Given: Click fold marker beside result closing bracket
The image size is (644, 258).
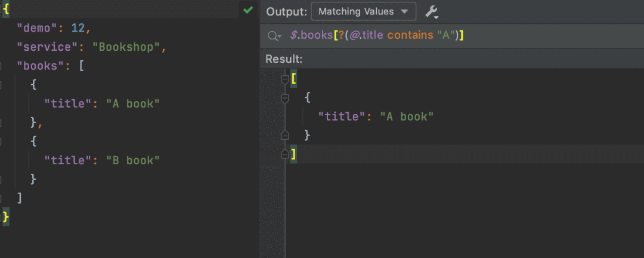Looking at the screenshot, I should pos(285,154).
